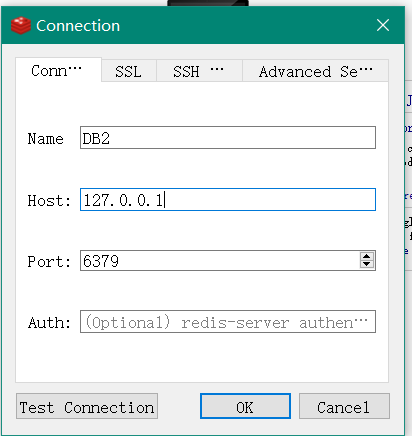
Task: Confirm with the OK button
Action: 245,406
